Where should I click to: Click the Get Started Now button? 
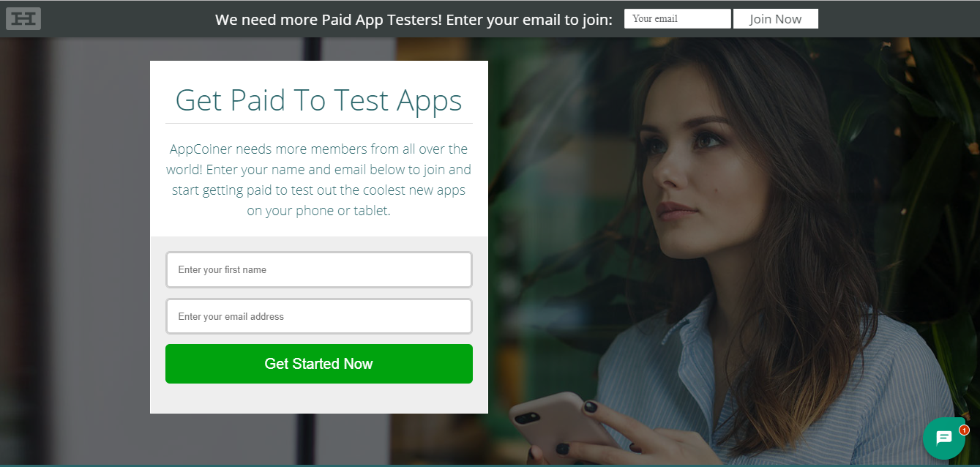click(319, 364)
